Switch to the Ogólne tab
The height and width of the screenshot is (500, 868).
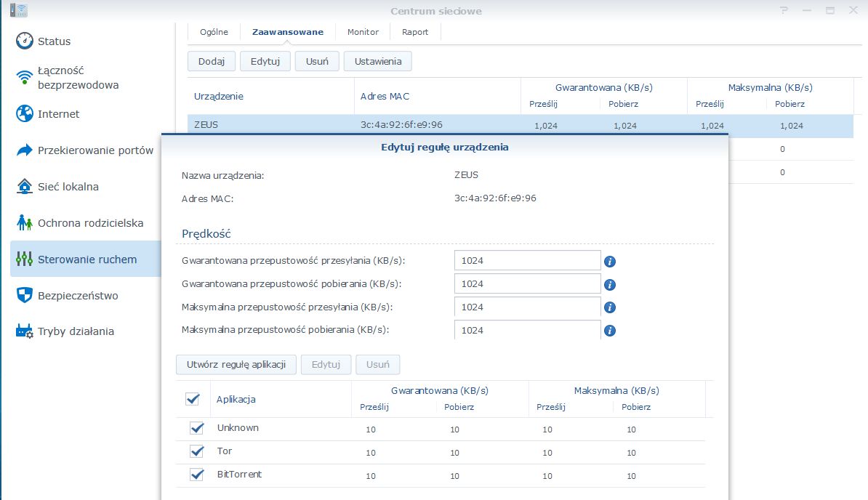[214, 32]
